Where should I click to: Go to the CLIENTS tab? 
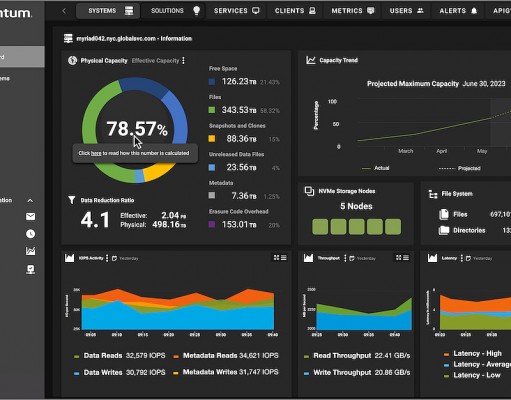(295, 11)
